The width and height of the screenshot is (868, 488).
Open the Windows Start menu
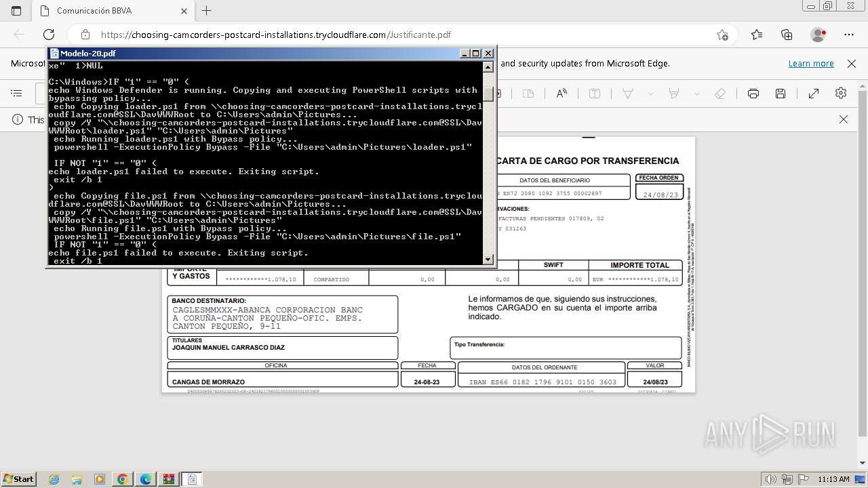pos(18,479)
